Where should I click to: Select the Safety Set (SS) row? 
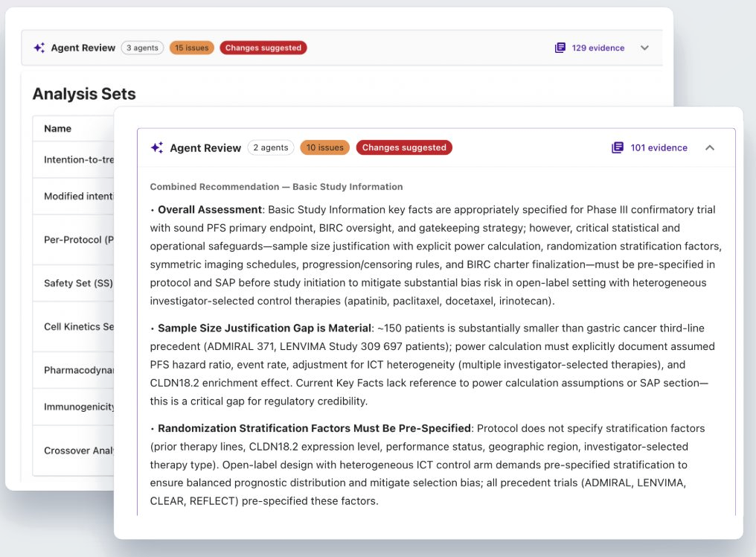click(73, 283)
